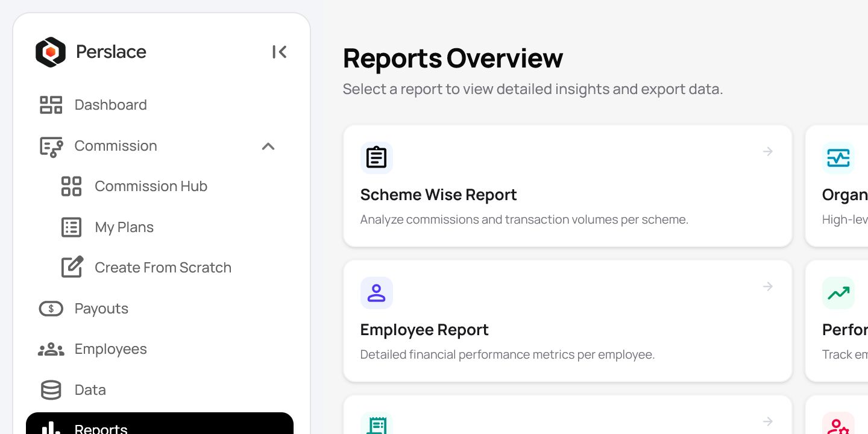The width and height of the screenshot is (868, 434).
Task: Select the active Reports menu item
Action: pos(160,424)
